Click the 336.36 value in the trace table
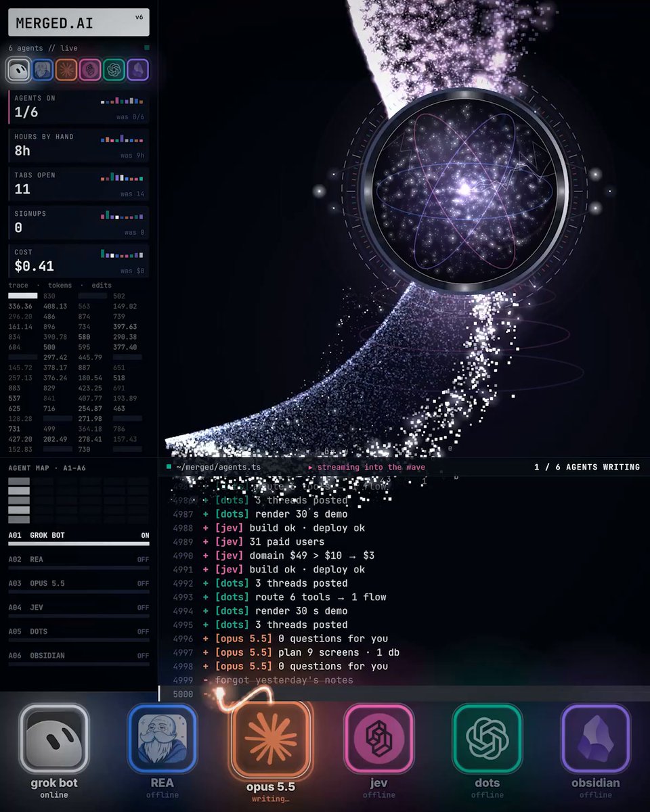This screenshot has height=812, width=650. pos(20,307)
